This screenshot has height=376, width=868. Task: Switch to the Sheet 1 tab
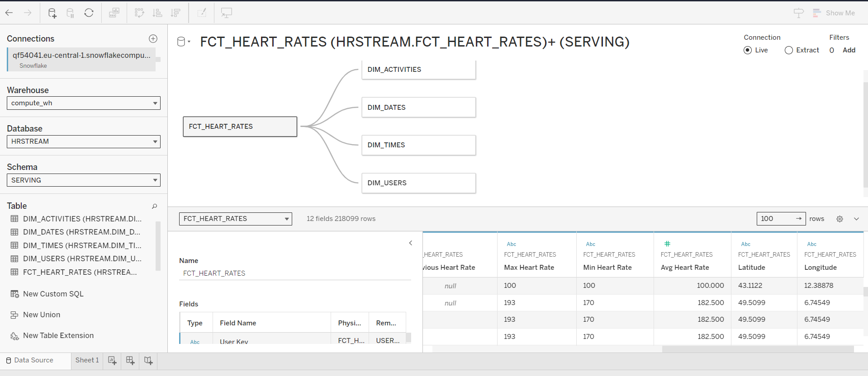(87, 360)
